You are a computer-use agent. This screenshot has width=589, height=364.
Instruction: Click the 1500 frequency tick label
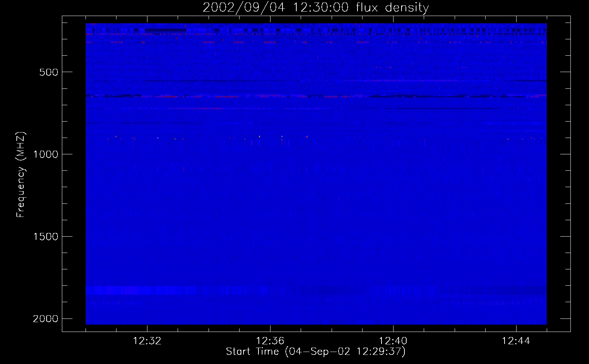point(46,237)
